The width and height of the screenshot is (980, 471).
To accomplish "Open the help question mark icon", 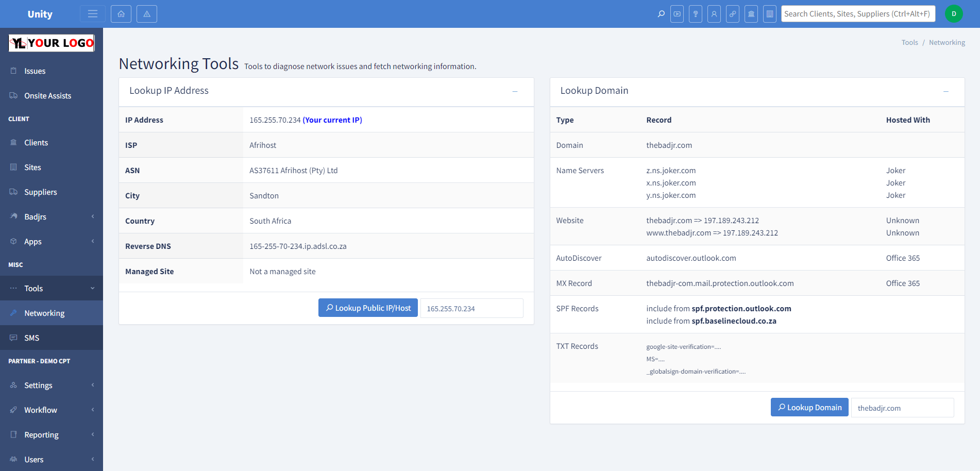I will [696, 14].
